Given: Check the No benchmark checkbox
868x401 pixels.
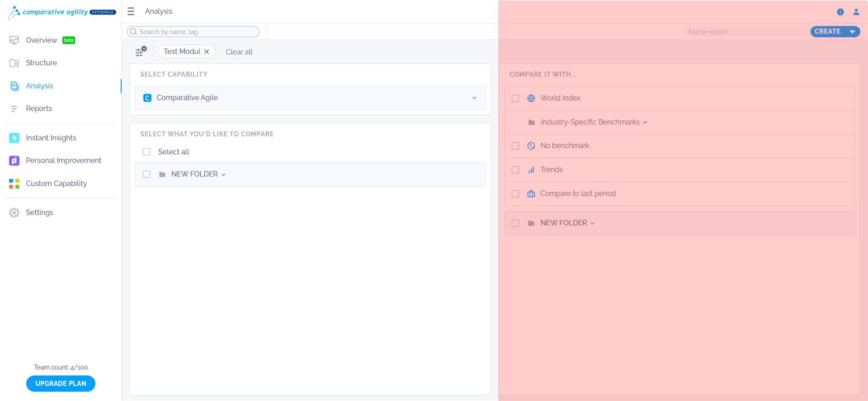Looking at the screenshot, I should click(515, 146).
